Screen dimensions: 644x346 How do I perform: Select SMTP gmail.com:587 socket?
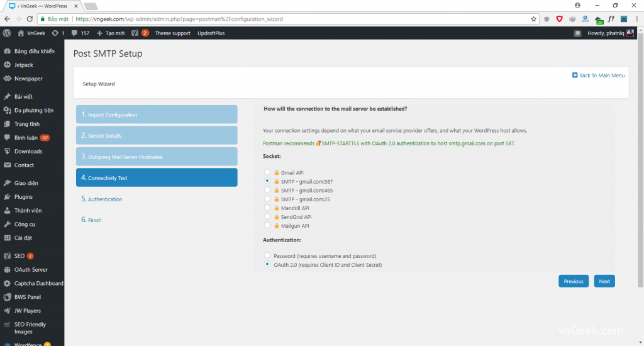pos(267,181)
